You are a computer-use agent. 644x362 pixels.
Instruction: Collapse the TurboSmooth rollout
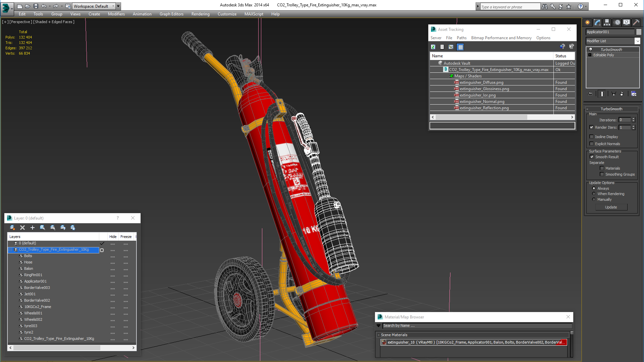587,109
